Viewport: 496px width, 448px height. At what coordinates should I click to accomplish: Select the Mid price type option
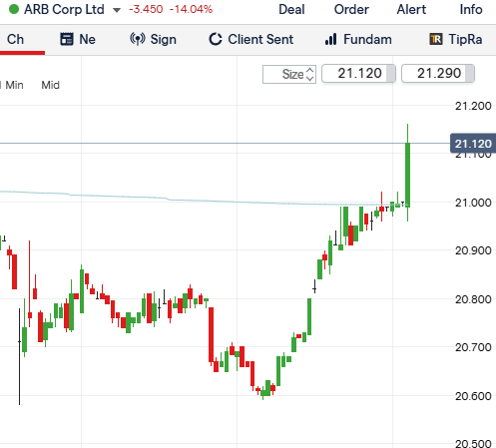[x=50, y=85]
